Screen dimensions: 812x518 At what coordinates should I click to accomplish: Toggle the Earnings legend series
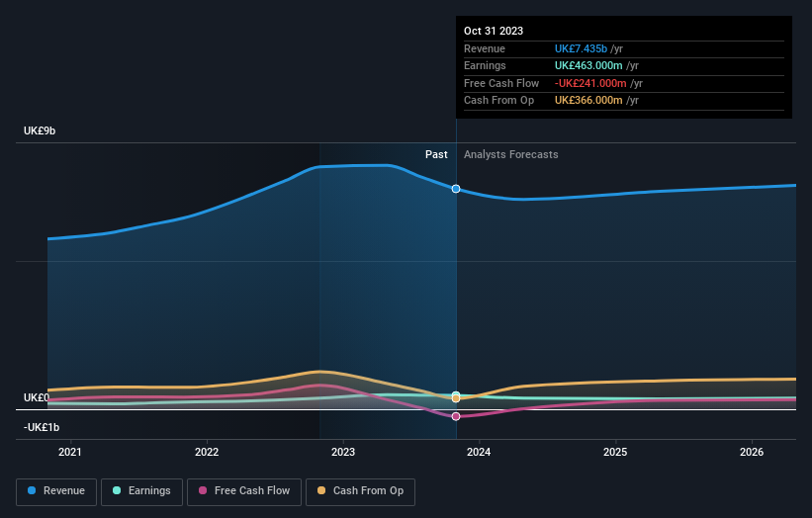click(x=141, y=491)
